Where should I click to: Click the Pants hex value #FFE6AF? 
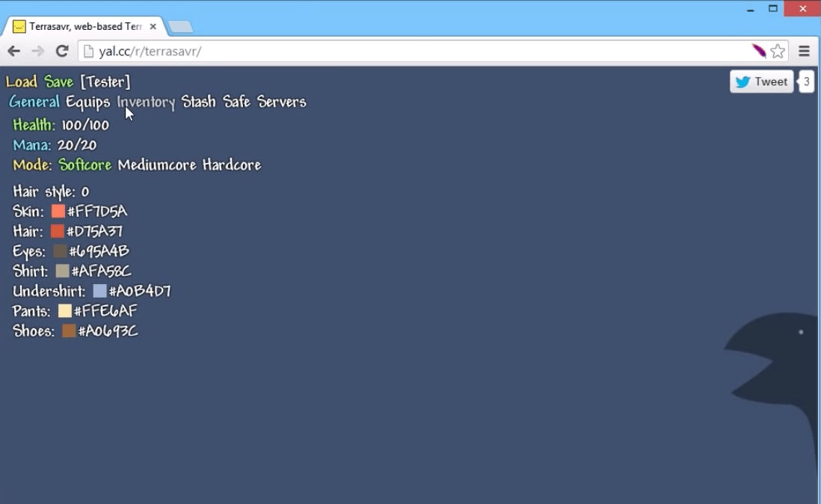[x=105, y=311]
